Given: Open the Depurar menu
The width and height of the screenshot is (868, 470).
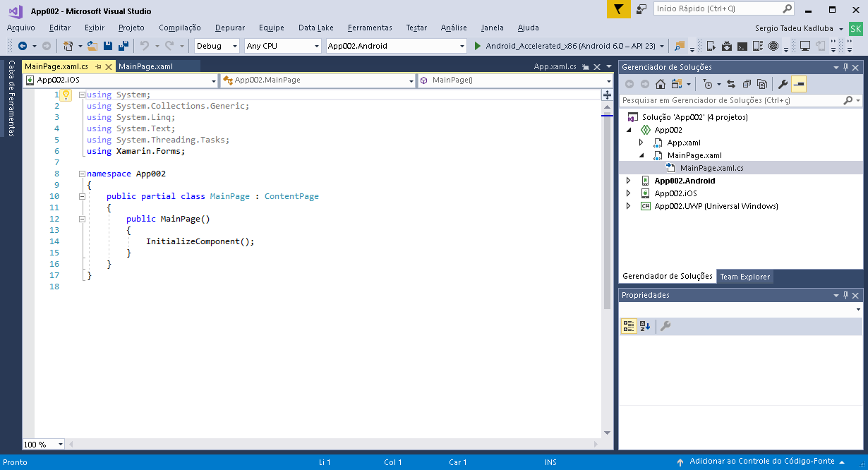Looking at the screenshot, I should coord(230,28).
